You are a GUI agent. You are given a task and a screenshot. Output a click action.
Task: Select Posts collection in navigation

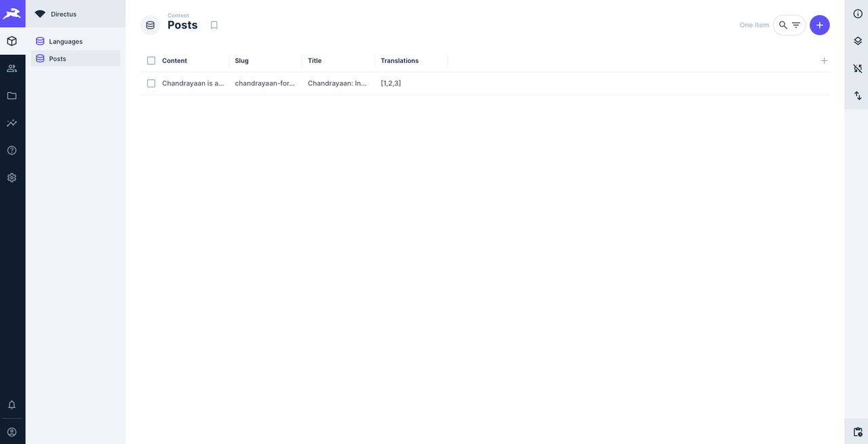point(58,59)
